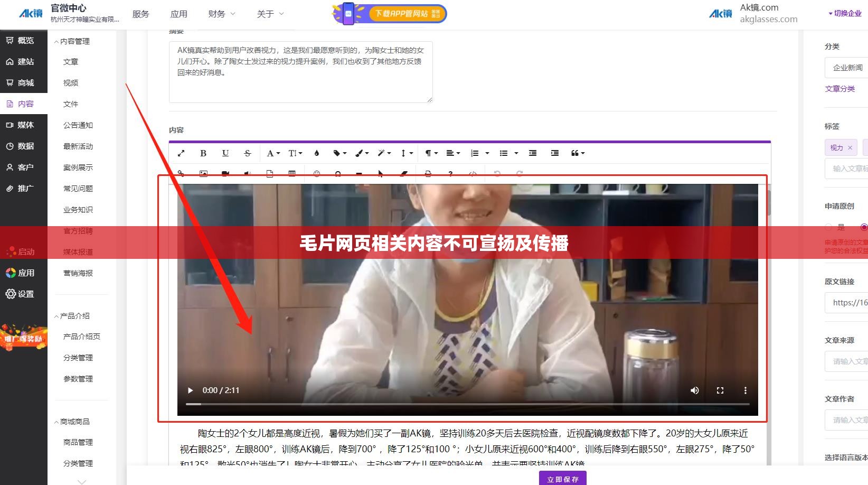Apply strikethrough formatting in editor toolbar
The height and width of the screenshot is (485, 868).
(x=248, y=153)
